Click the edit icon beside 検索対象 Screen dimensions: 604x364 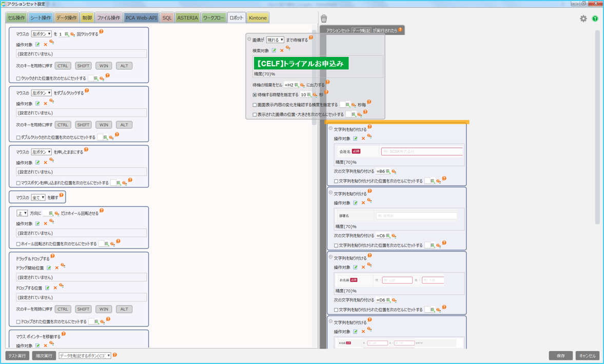[274, 51]
